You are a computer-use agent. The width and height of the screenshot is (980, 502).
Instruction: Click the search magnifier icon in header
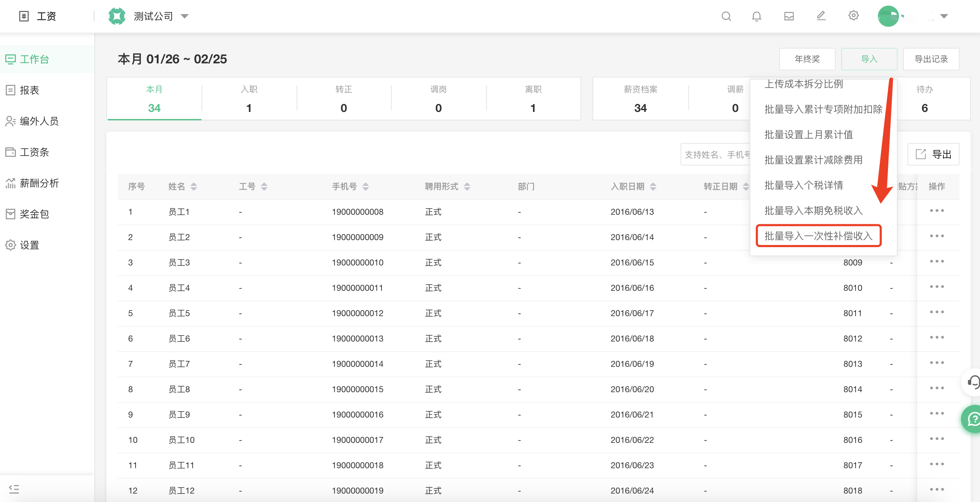[x=726, y=16]
